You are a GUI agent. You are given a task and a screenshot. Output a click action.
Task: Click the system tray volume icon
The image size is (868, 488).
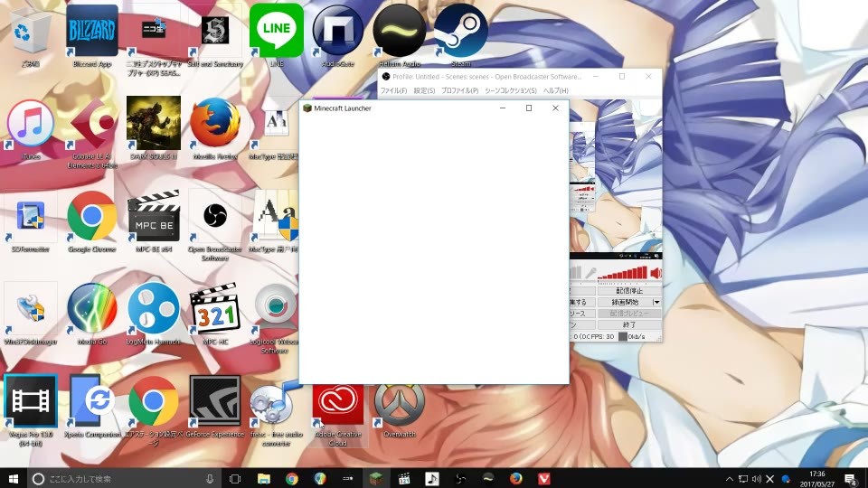tap(756, 479)
